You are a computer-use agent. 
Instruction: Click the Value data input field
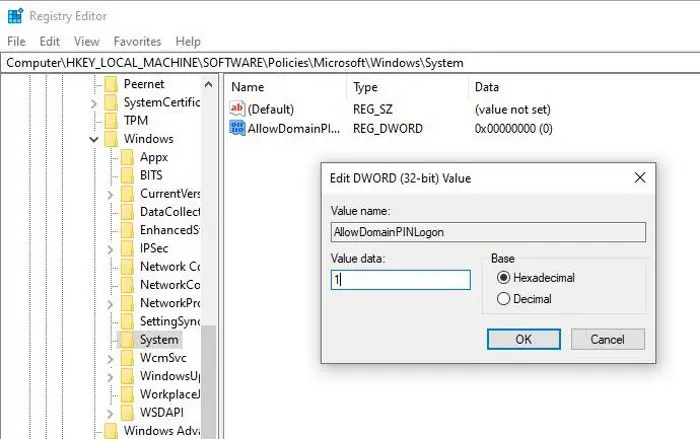point(400,280)
